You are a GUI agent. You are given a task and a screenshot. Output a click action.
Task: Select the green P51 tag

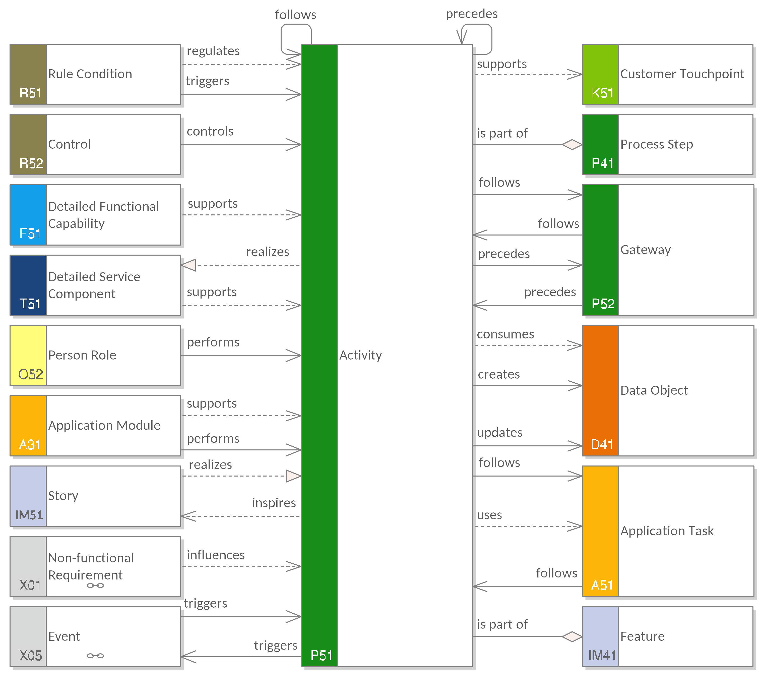[319, 356]
